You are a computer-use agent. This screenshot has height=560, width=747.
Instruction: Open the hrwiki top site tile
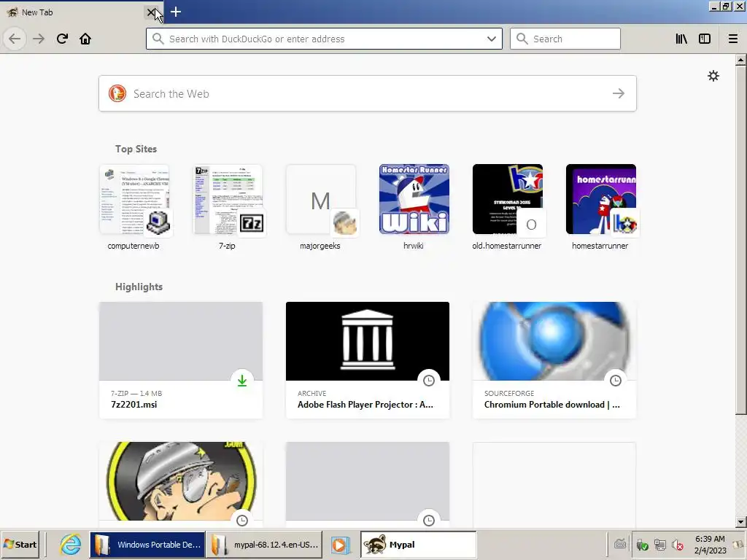click(x=414, y=207)
